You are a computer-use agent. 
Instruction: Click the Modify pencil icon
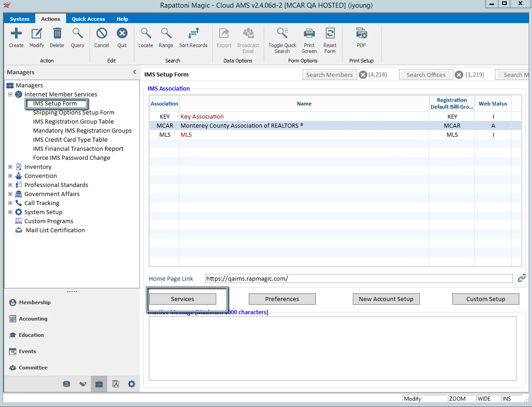[37, 34]
